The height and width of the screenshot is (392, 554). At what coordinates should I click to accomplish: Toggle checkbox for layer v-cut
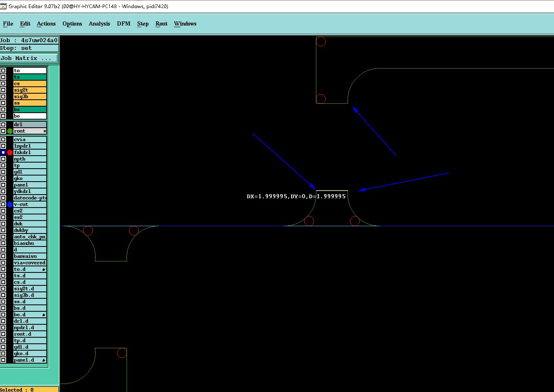(3, 204)
